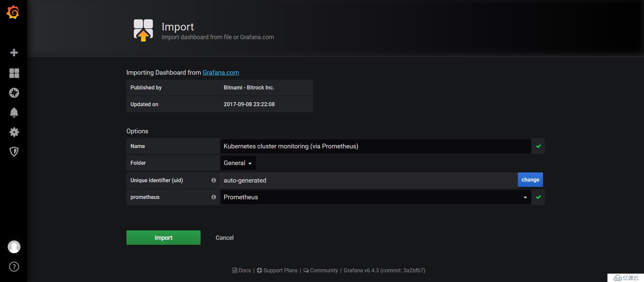Click the green Import button

[x=163, y=237]
